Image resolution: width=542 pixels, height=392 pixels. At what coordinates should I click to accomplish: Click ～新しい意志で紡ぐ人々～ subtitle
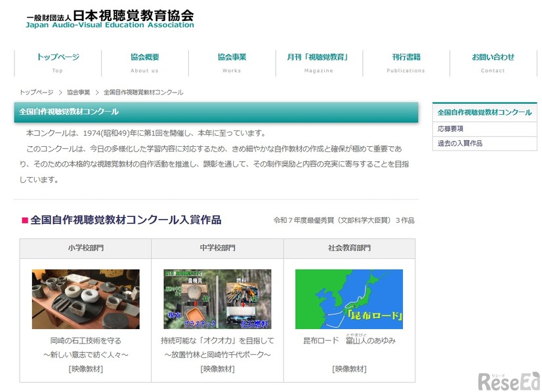[86, 355]
